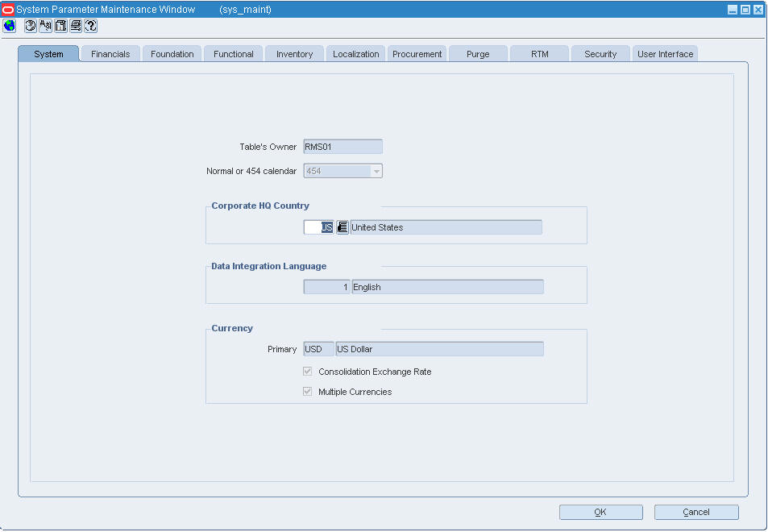Select the Localization tab
The width and height of the screenshot is (768, 532).
coord(355,54)
